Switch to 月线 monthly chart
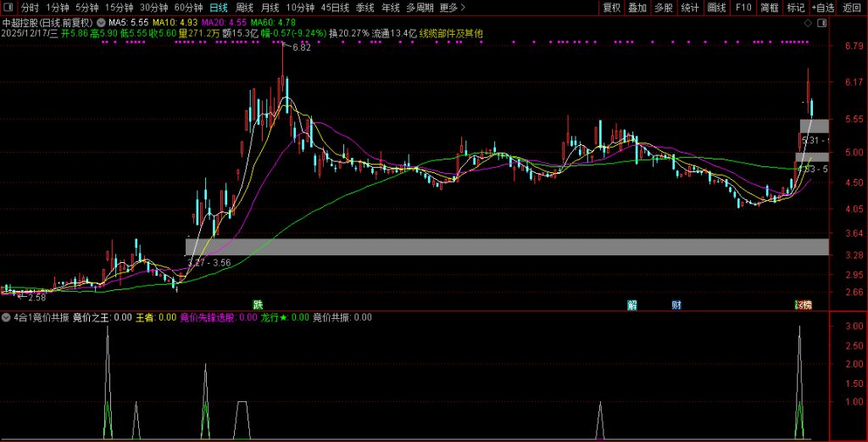 point(270,8)
